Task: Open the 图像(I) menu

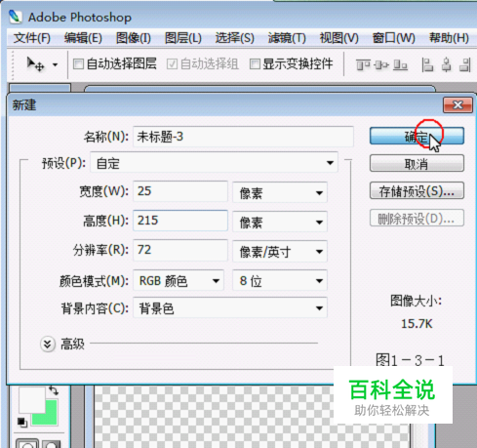Action: click(134, 38)
